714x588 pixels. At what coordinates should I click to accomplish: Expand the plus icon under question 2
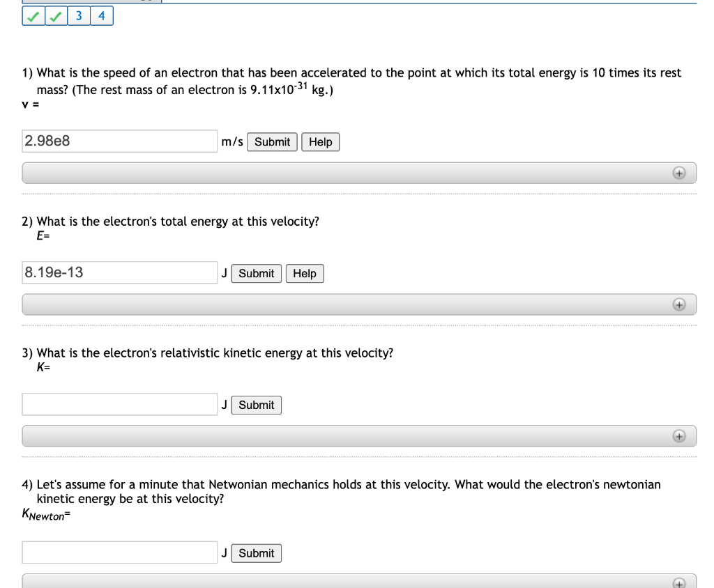point(679,304)
